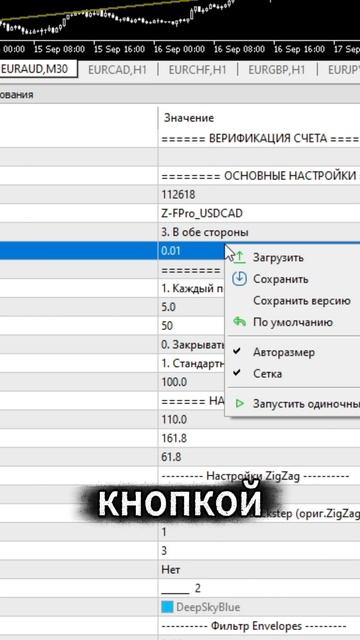
Task: Click the 61.8 value cell
Action: tap(259, 457)
